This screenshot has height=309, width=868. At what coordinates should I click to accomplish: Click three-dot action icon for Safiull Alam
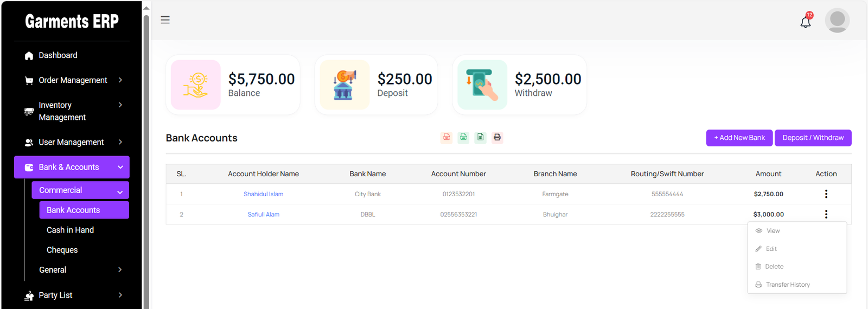pos(826,214)
